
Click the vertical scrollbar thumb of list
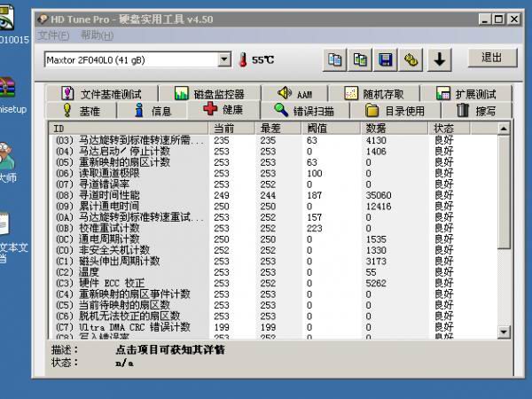(x=504, y=192)
